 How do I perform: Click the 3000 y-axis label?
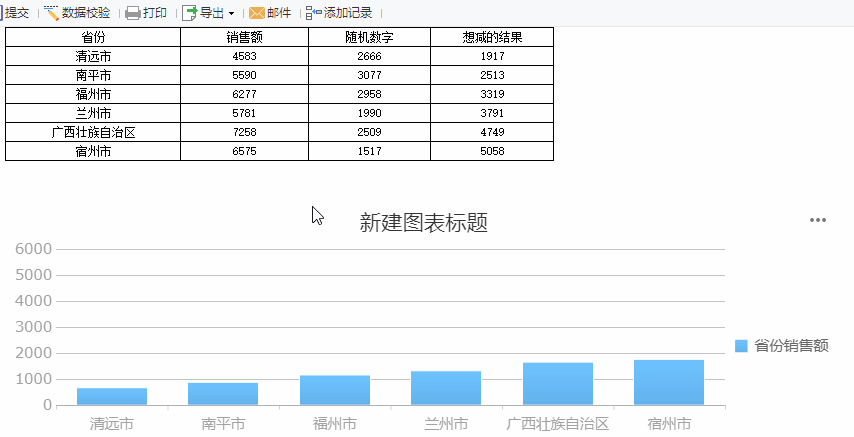tap(33, 327)
